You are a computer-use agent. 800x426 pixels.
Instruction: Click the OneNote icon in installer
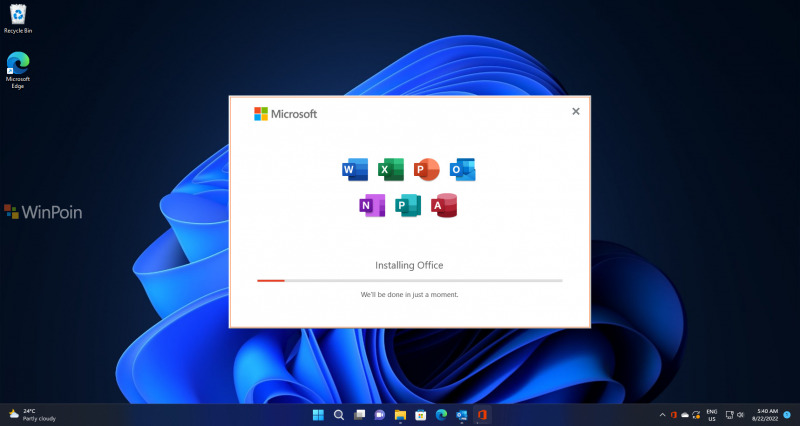coord(372,205)
